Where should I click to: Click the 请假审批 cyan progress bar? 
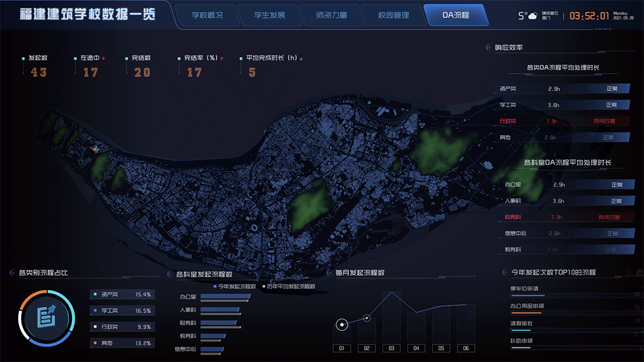pos(520,331)
